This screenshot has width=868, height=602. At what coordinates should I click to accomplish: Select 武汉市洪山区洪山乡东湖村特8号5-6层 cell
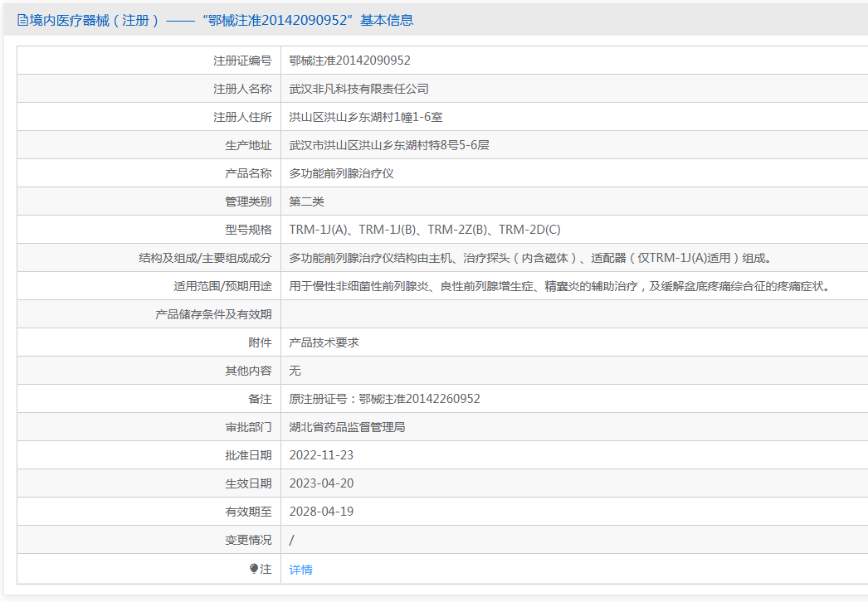pyautogui.click(x=389, y=145)
